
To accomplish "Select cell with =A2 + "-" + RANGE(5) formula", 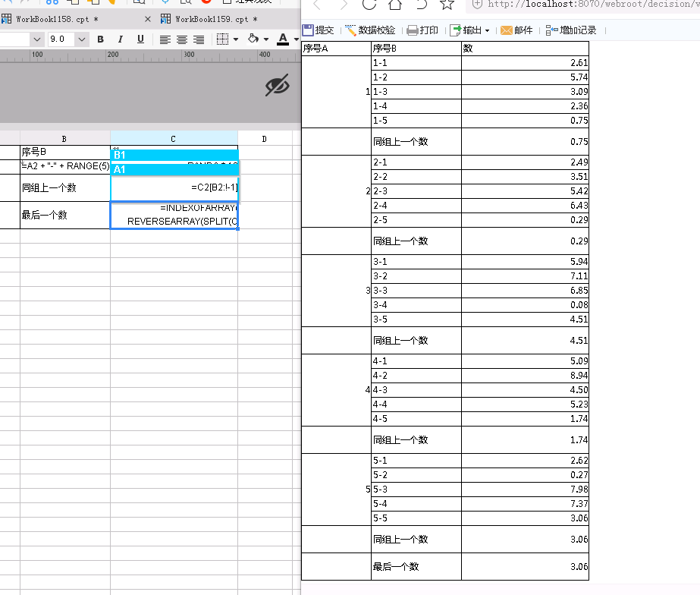I will [65, 166].
